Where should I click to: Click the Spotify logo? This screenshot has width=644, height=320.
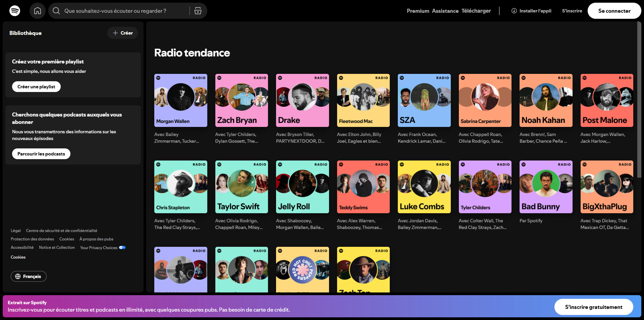[x=15, y=11]
